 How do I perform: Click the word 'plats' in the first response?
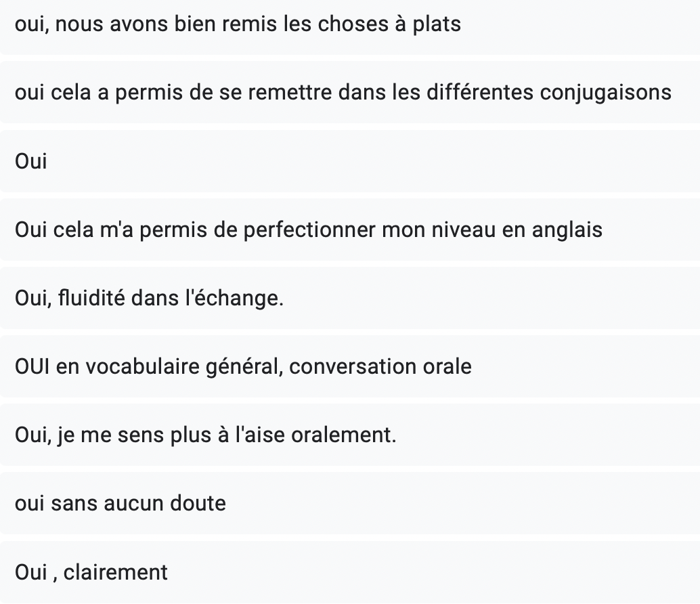(x=437, y=24)
